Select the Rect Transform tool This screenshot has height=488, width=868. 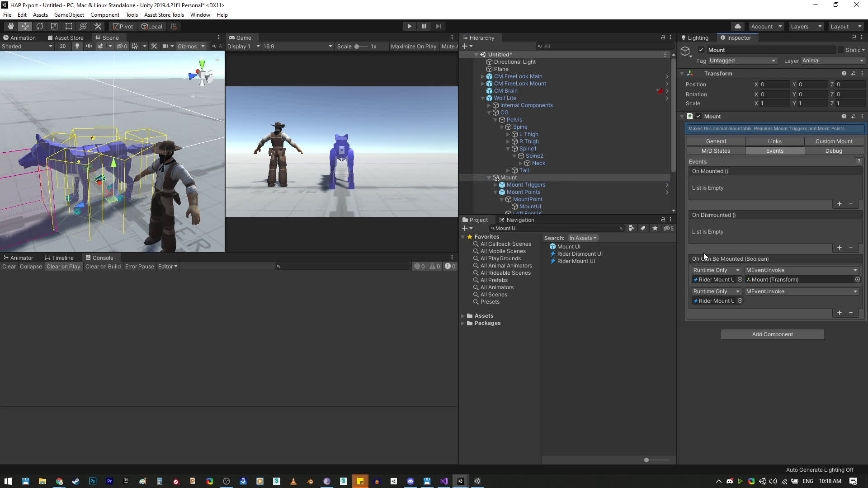(x=69, y=26)
